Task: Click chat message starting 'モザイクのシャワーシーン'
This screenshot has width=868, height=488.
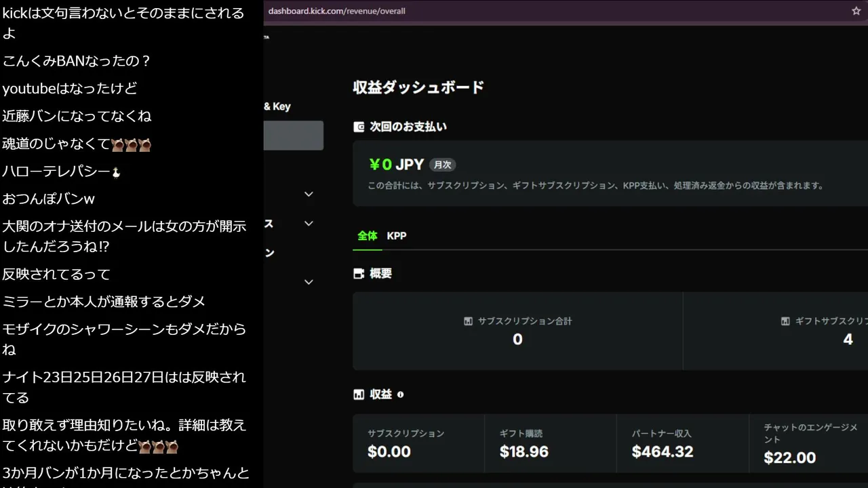Action: point(124,339)
